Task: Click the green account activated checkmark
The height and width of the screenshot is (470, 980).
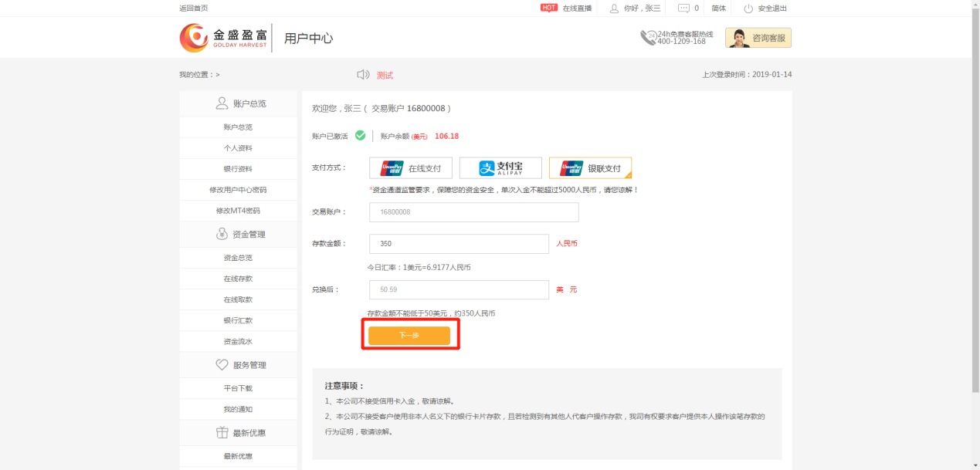Action: 360,136
